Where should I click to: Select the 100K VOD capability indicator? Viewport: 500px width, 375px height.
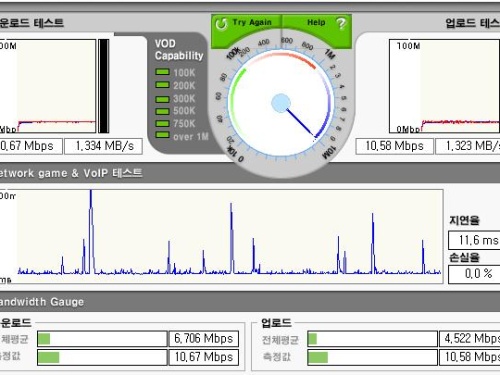click(x=162, y=72)
